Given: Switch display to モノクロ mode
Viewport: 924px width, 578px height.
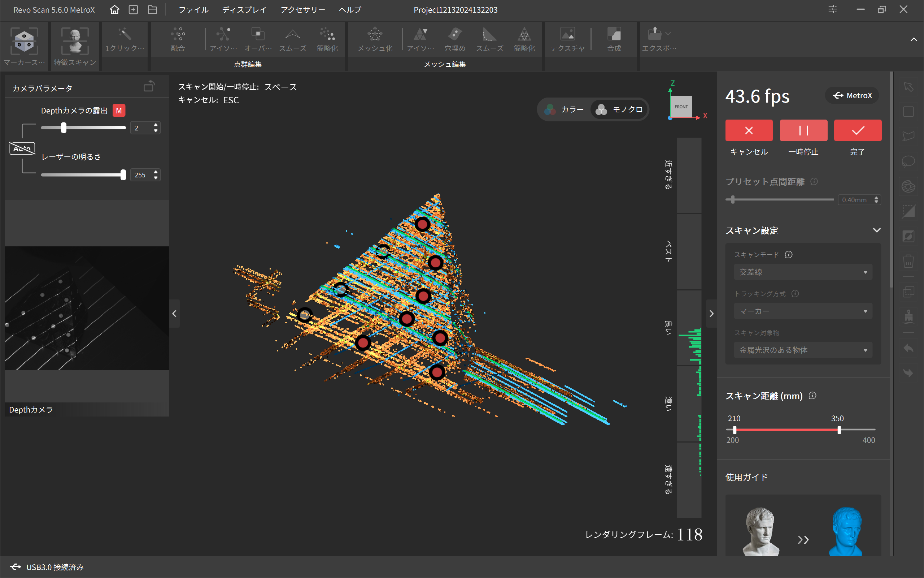Looking at the screenshot, I should click(x=619, y=110).
